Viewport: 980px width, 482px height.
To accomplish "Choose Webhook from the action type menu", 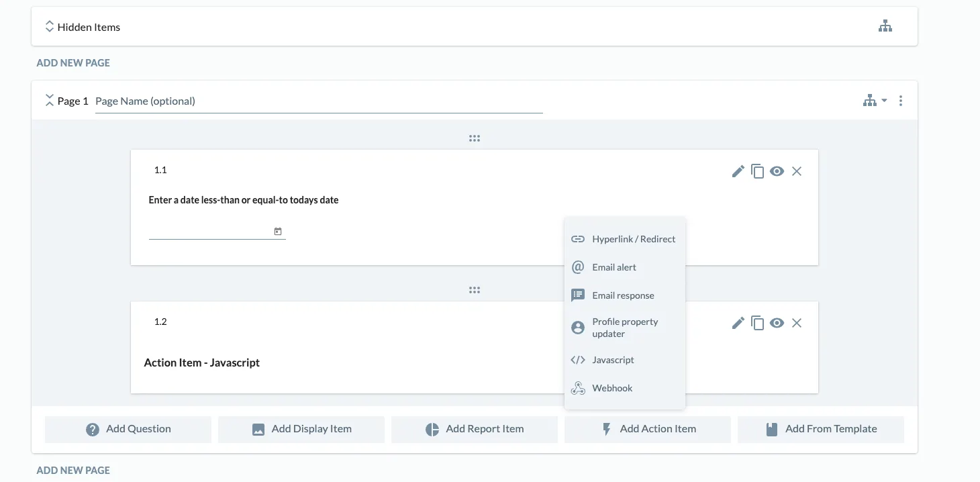I will tap(611, 388).
